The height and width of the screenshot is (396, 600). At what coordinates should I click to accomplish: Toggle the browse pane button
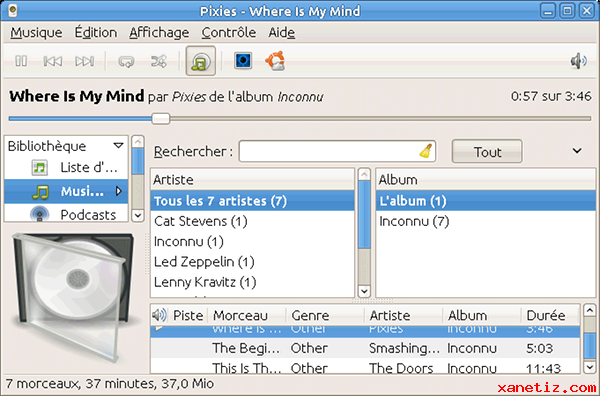(201, 61)
